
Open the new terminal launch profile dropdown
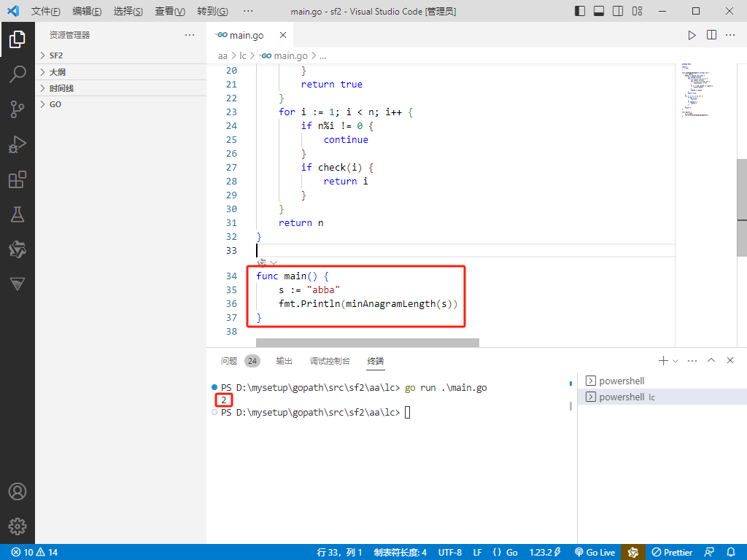pyautogui.click(x=675, y=361)
